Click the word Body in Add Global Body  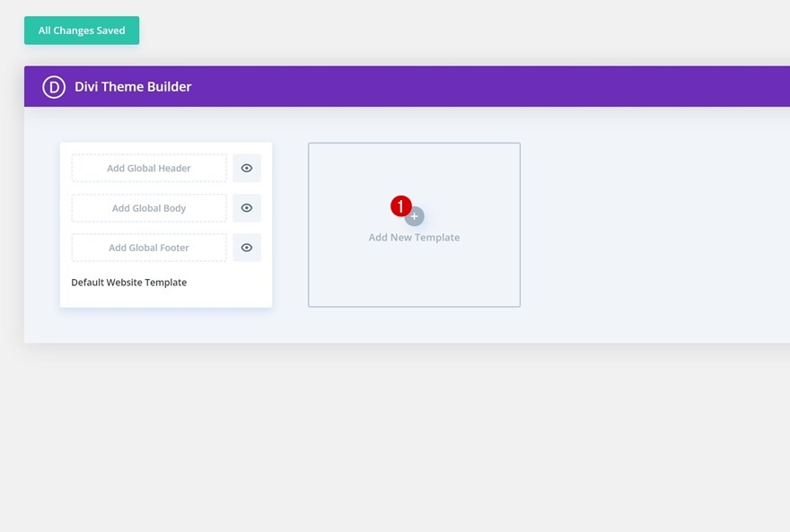pyautogui.click(x=174, y=208)
